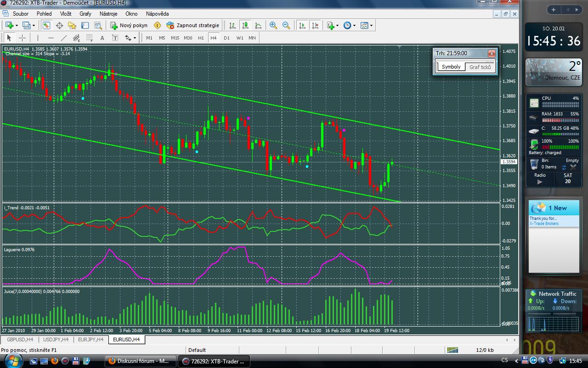Click the Zoom Out magnifier icon
This screenshot has width=588, height=368.
click(286, 25)
